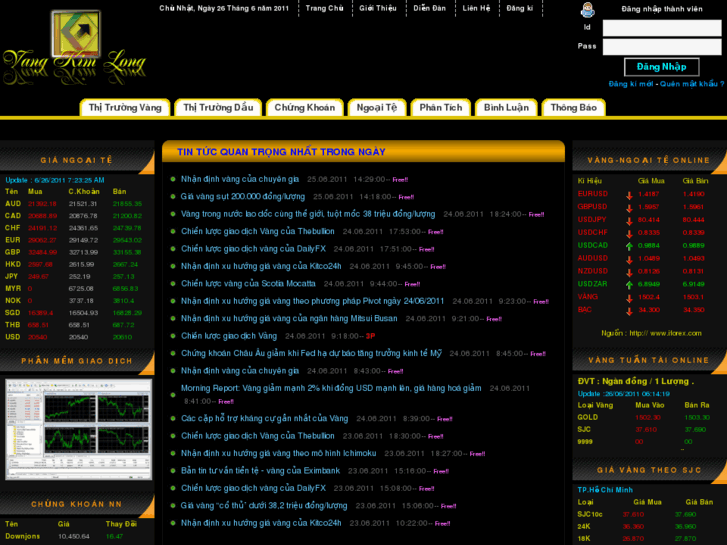
Task: Select the Ngoại Tệ tab
Action: point(377,108)
